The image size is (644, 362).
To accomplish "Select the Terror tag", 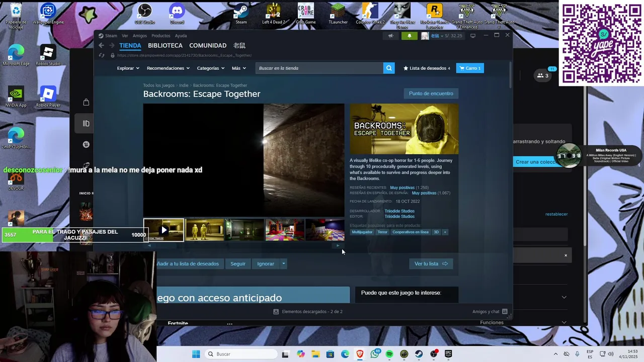I will point(382,232).
